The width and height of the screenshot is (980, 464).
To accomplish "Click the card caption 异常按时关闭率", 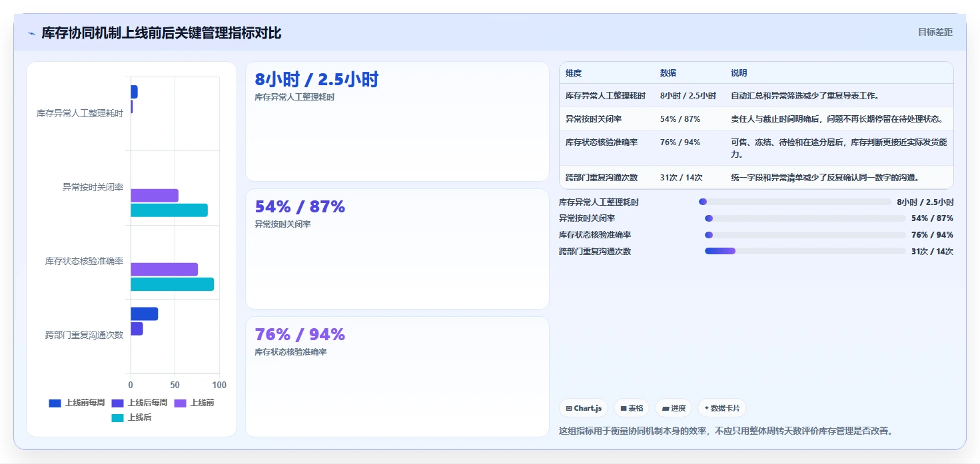I will point(282,224).
